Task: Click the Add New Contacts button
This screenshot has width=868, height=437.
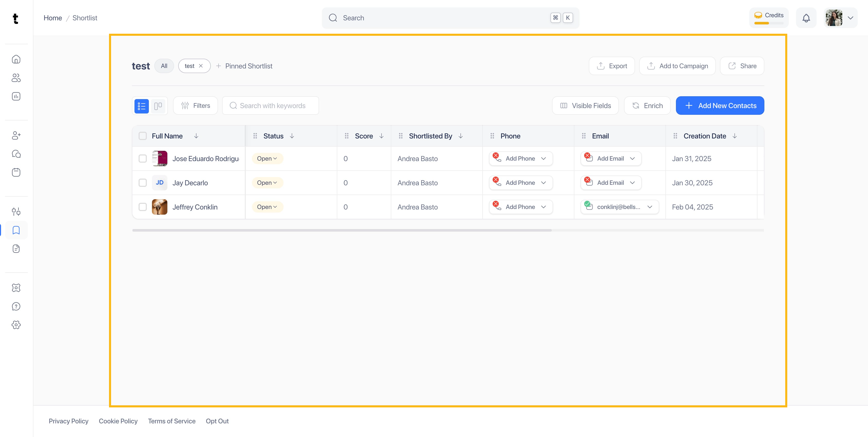Action: pos(720,106)
